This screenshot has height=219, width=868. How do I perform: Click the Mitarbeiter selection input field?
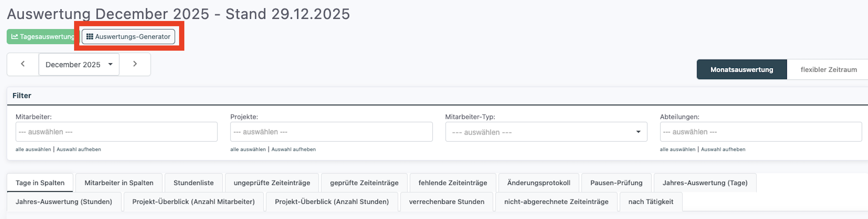coord(116,132)
